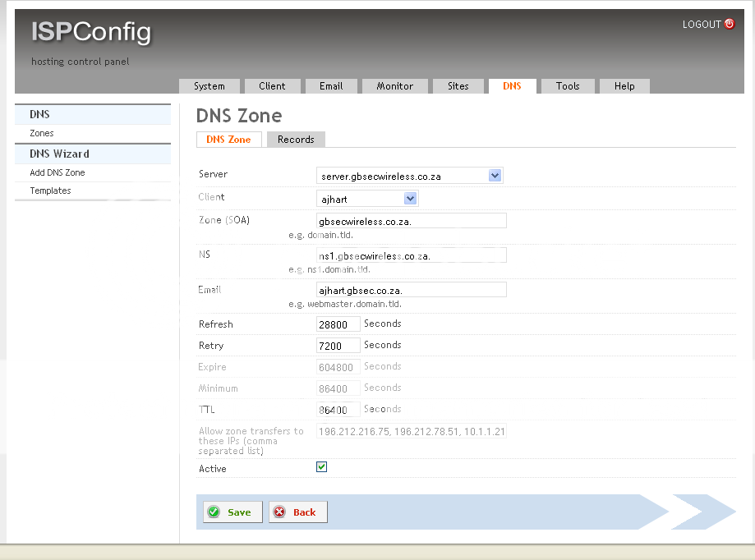The width and height of the screenshot is (755, 560).
Task: Open the Server dropdown
Action: (x=495, y=175)
